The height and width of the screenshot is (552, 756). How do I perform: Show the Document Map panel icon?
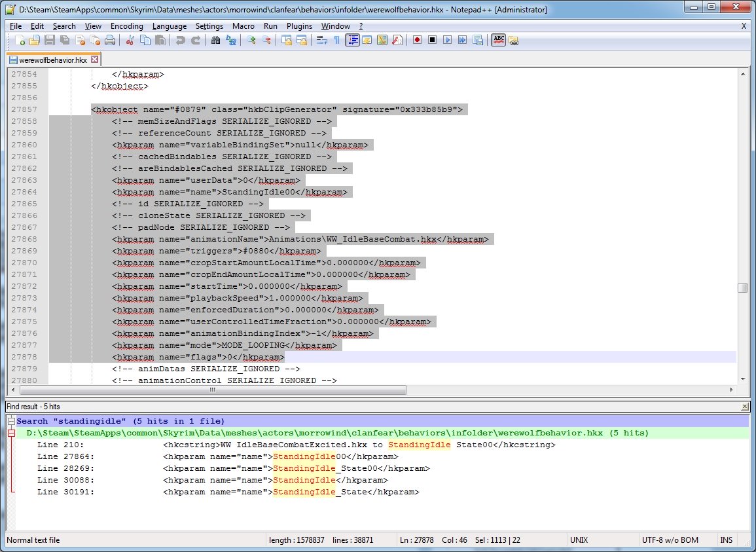(x=382, y=41)
